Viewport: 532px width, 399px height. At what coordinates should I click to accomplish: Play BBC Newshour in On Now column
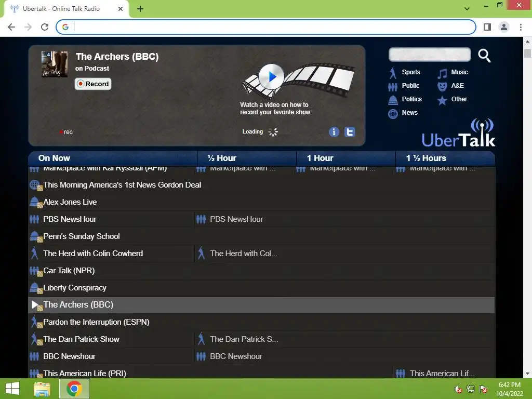coord(69,356)
